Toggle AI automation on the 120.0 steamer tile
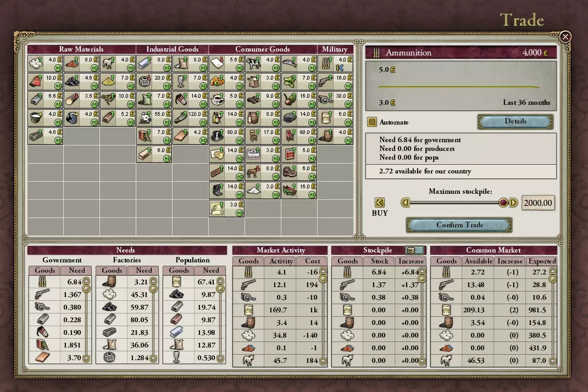 click(204, 122)
